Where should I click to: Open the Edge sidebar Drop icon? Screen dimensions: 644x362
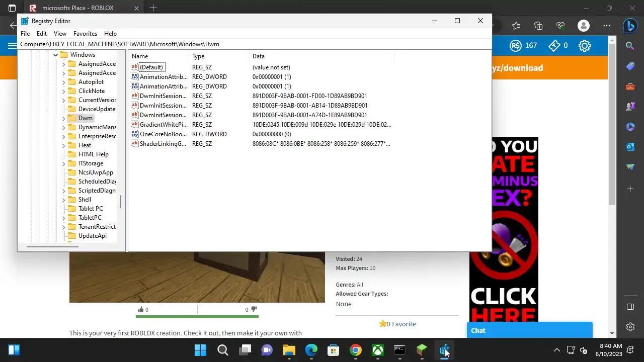pos(630,167)
